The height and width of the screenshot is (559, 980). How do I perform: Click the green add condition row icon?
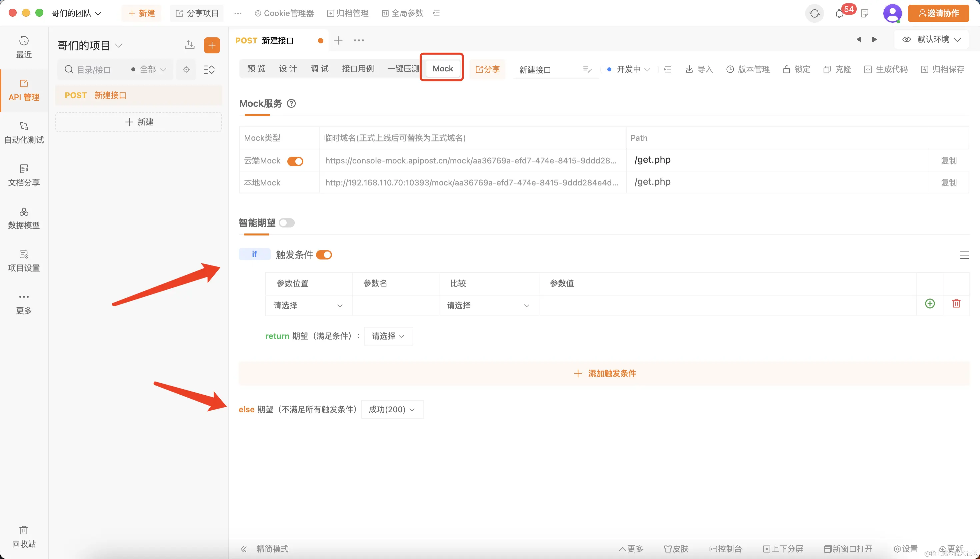930,304
